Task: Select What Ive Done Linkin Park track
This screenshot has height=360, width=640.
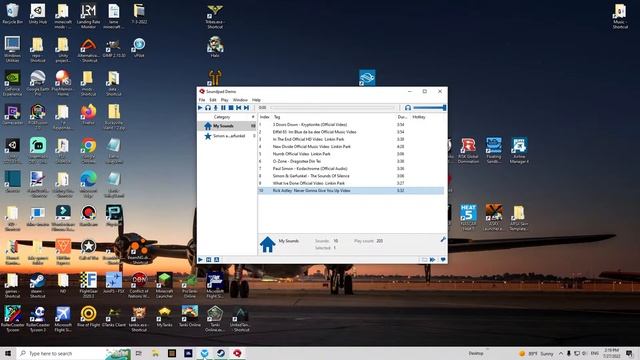Action: click(351, 183)
